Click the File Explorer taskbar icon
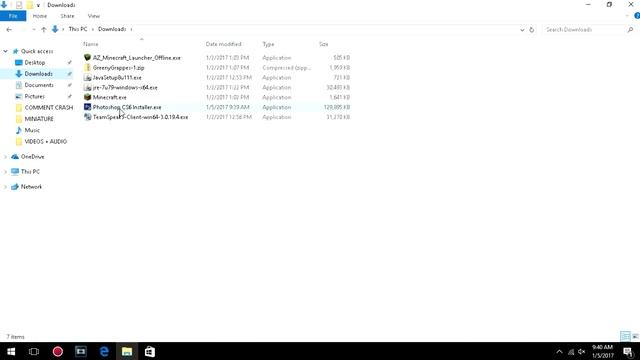The image size is (640, 360). 127,351
